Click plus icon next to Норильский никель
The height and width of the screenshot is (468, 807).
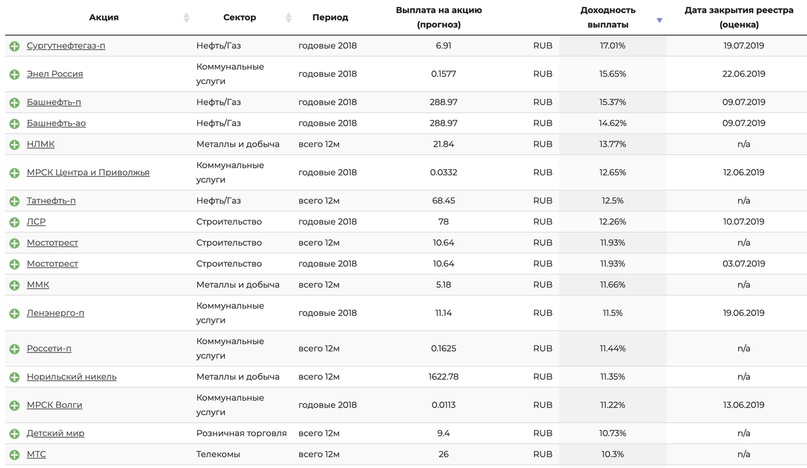[x=14, y=377]
